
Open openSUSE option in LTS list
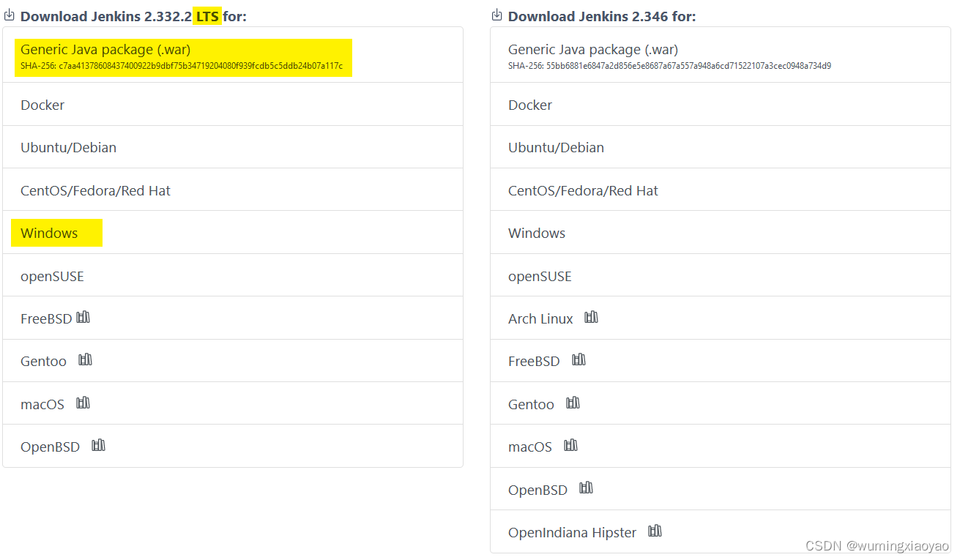(233, 276)
